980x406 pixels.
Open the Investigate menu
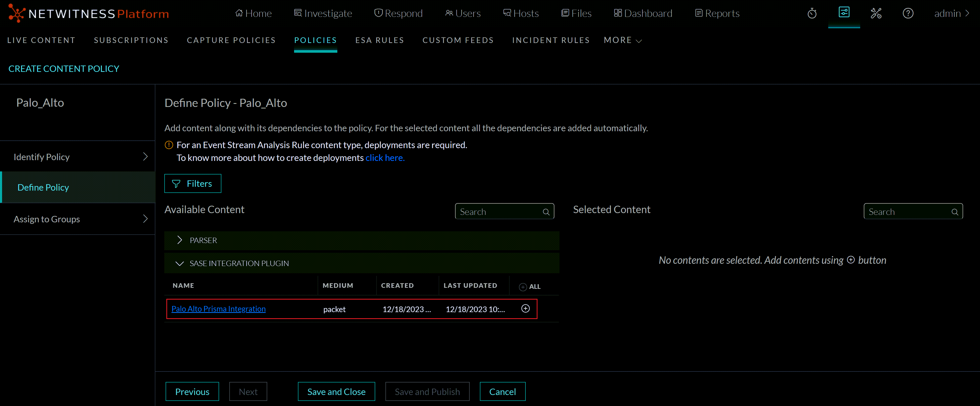point(323,14)
